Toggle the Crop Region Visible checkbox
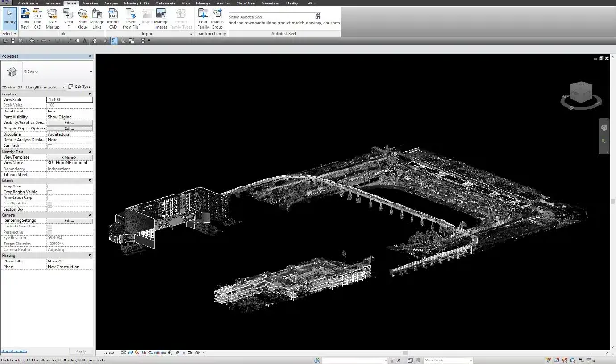This screenshot has width=616, height=364. click(x=50, y=192)
